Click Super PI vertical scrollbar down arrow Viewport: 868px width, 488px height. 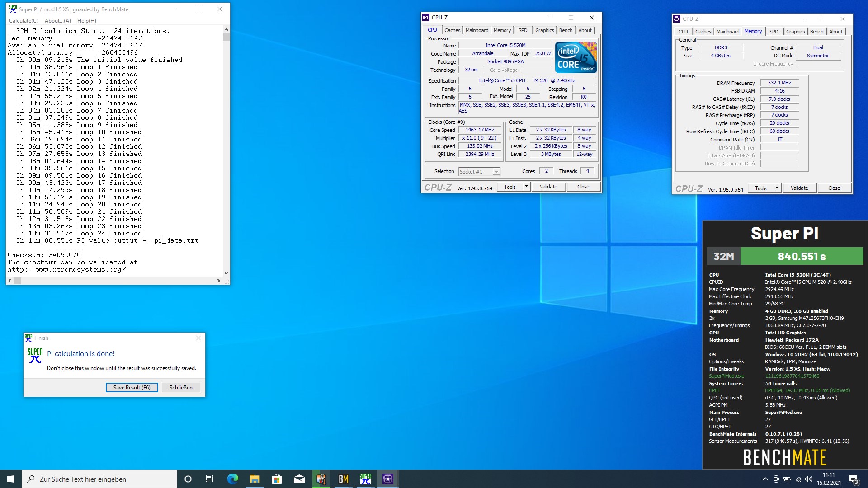[226, 273]
